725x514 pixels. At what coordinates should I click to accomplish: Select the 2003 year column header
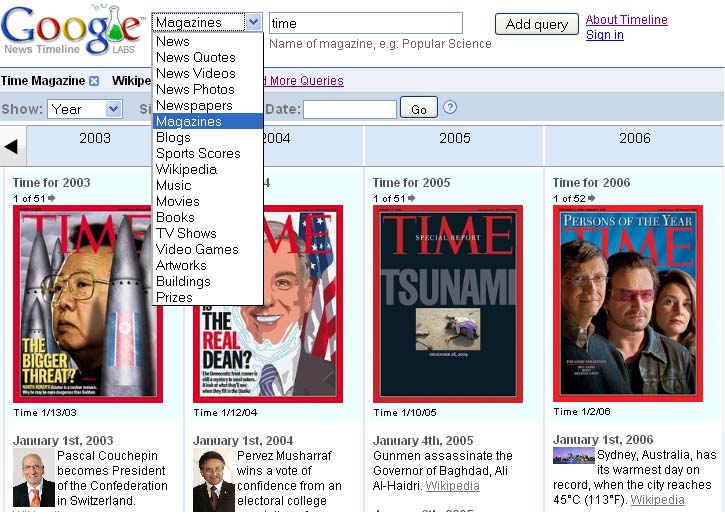coord(95,138)
